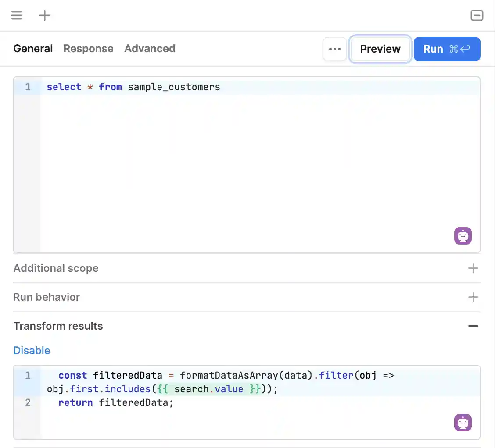
Task: Collapse the Transform results section
Action: [473, 326]
